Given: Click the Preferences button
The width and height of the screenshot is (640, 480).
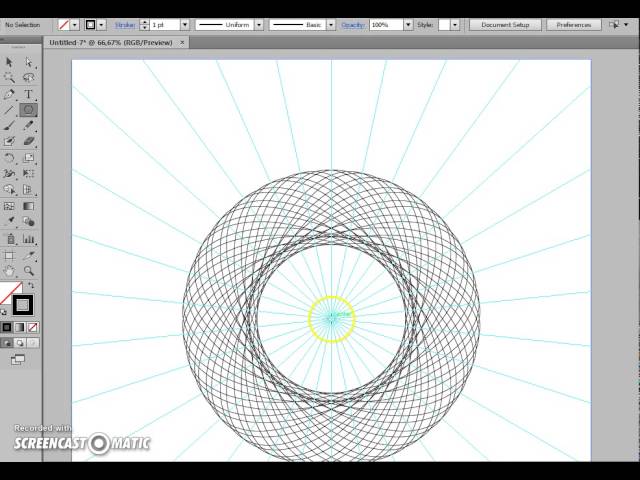Looking at the screenshot, I should pos(573,25).
